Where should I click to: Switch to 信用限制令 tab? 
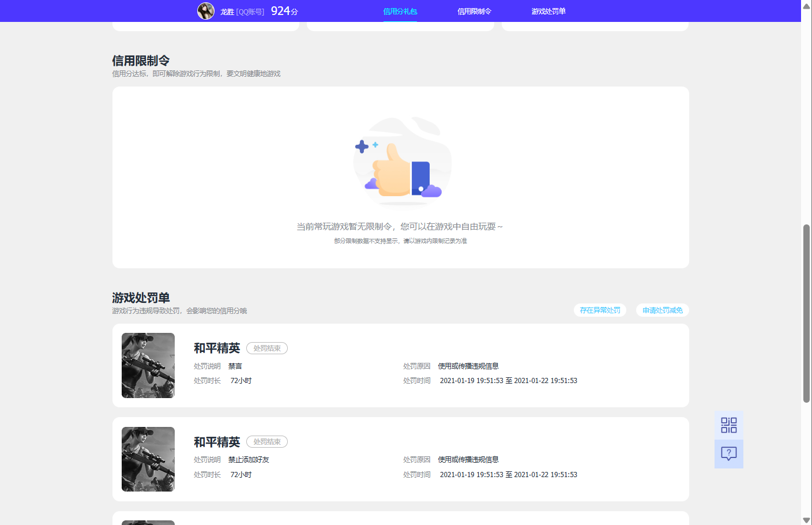[x=474, y=12]
